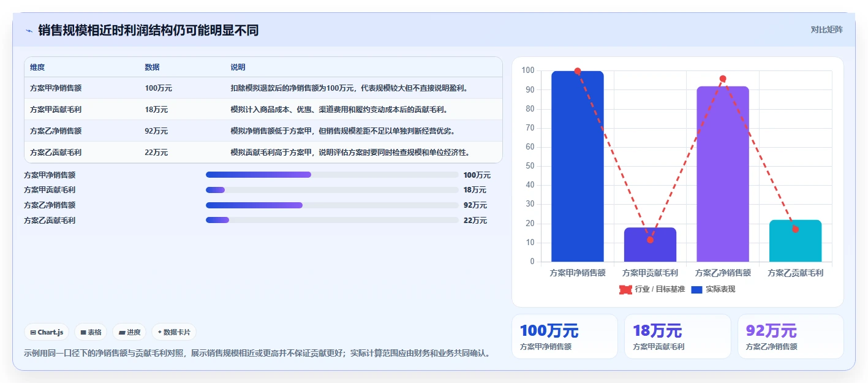This screenshot has height=383, width=868.
Task: Toggle the 行业 / 目标基准 legend item
Action: [x=652, y=289]
